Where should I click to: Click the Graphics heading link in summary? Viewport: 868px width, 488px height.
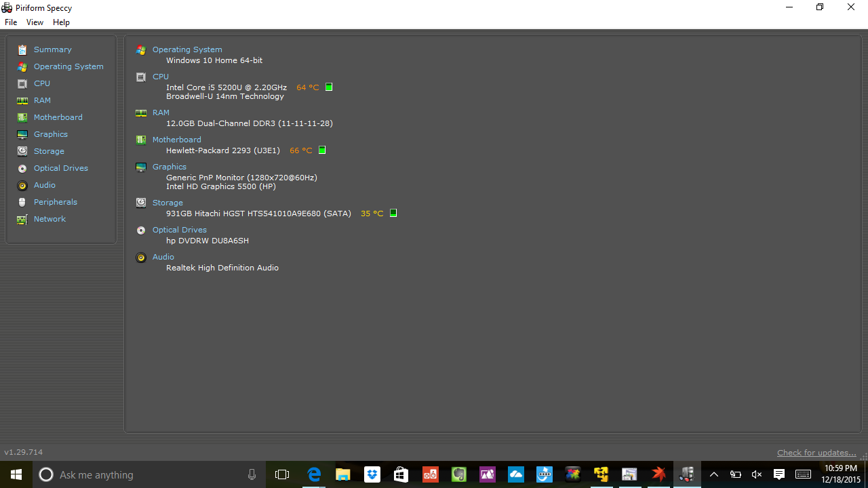pos(170,167)
